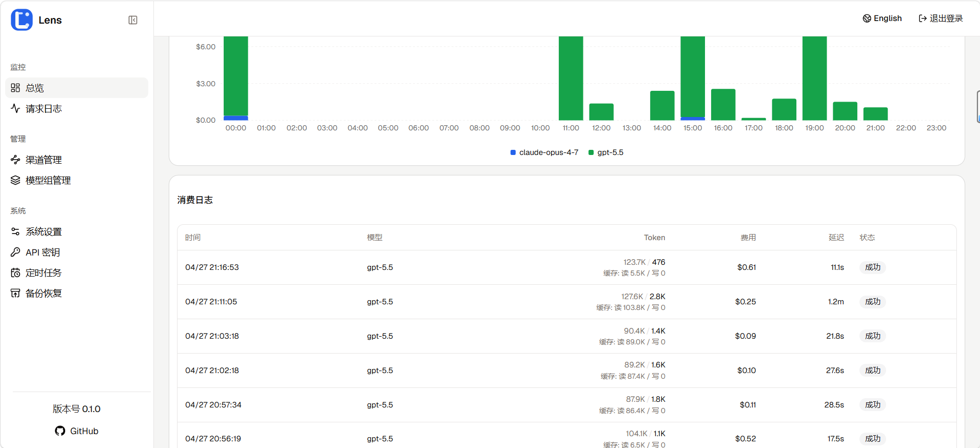Click the globe language icon

point(867,18)
